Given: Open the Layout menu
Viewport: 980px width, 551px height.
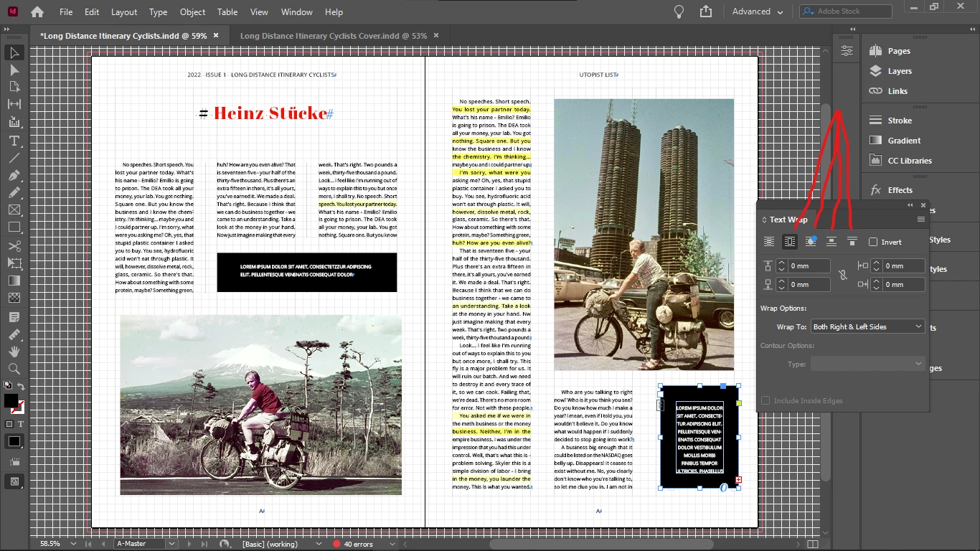Looking at the screenshot, I should pyautogui.click(x=124, y=11).
